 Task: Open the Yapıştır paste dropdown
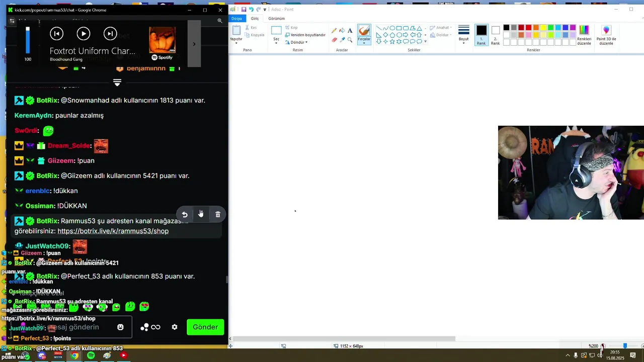(x=236, y=40)
